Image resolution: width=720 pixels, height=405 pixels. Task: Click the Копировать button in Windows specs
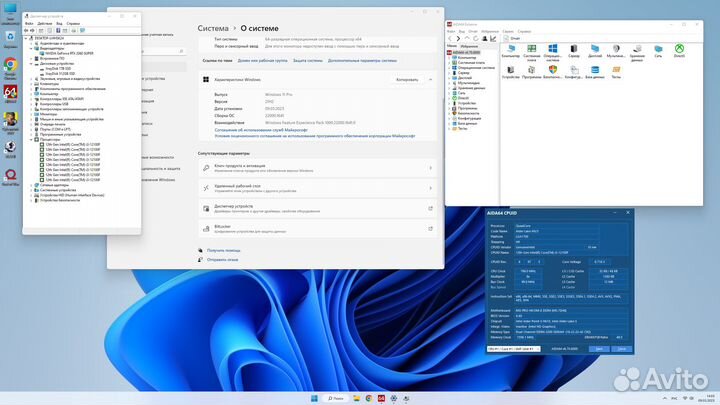click(x=407, y=79)
